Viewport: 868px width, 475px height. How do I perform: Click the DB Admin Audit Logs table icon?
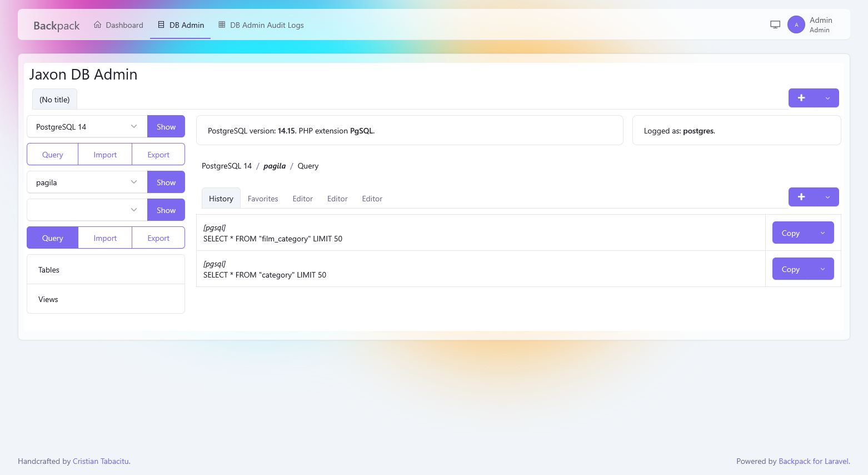coord(222,25)
